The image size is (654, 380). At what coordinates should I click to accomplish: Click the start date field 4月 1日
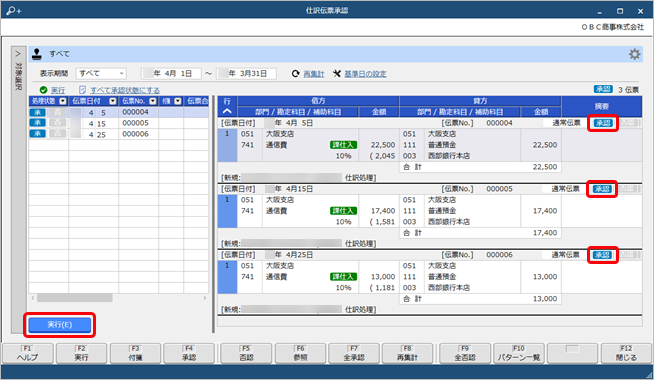(x=171, y=73)
